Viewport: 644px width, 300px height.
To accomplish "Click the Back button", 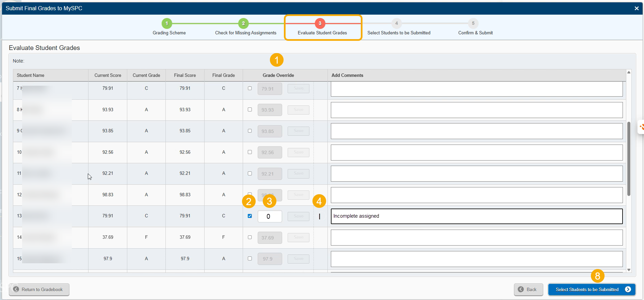I will [x=528, y=289].
